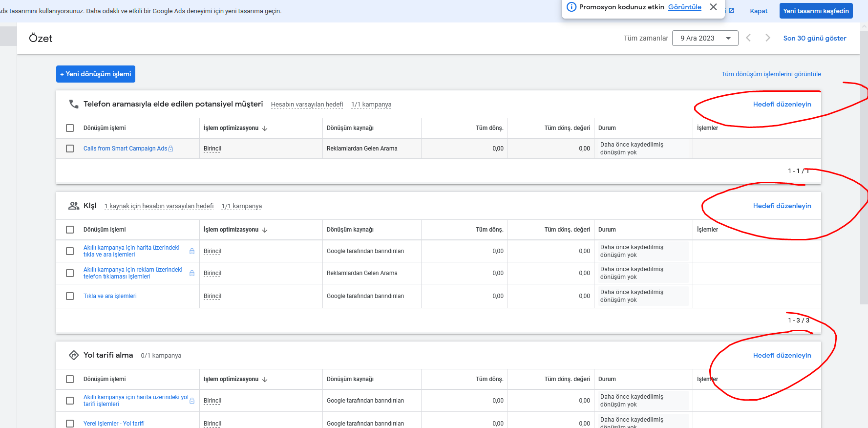Click Dönüşüm işlemi header in Yol tarifi table
Viewport: 868px width, 428px height.
point(105,379)
